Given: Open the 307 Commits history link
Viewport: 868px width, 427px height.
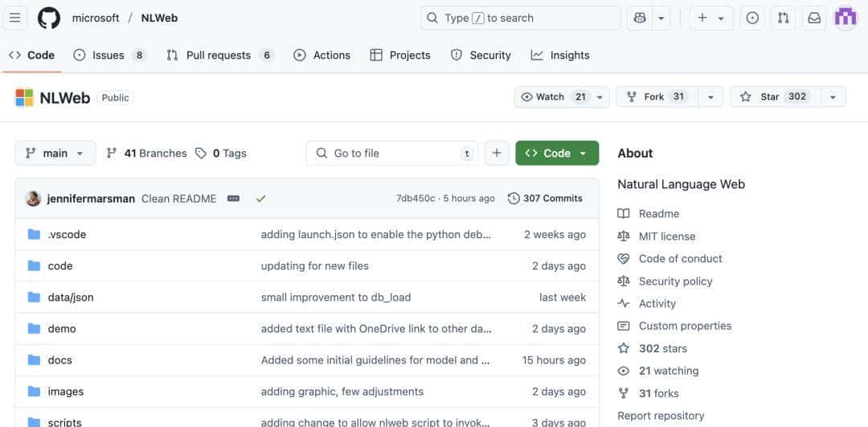Looking at the screenshot, I should 545,199.
